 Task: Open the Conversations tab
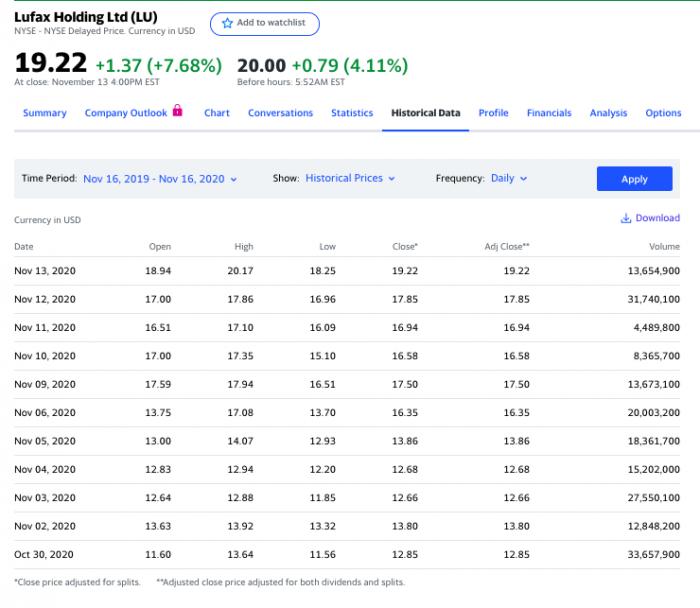point(280,113)
